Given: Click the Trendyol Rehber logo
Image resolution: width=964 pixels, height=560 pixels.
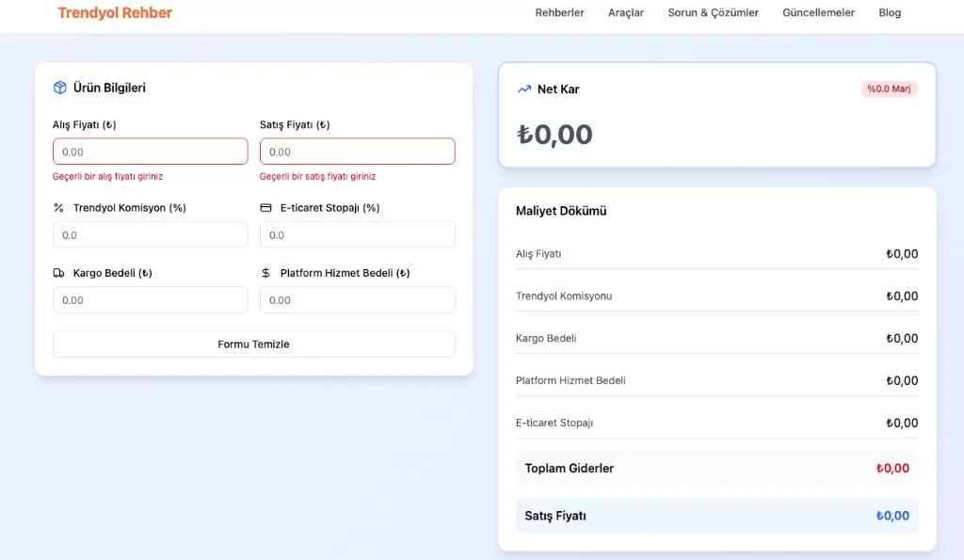Looking at the screenshot, I should pyautogui.click(x=115, y=13).
